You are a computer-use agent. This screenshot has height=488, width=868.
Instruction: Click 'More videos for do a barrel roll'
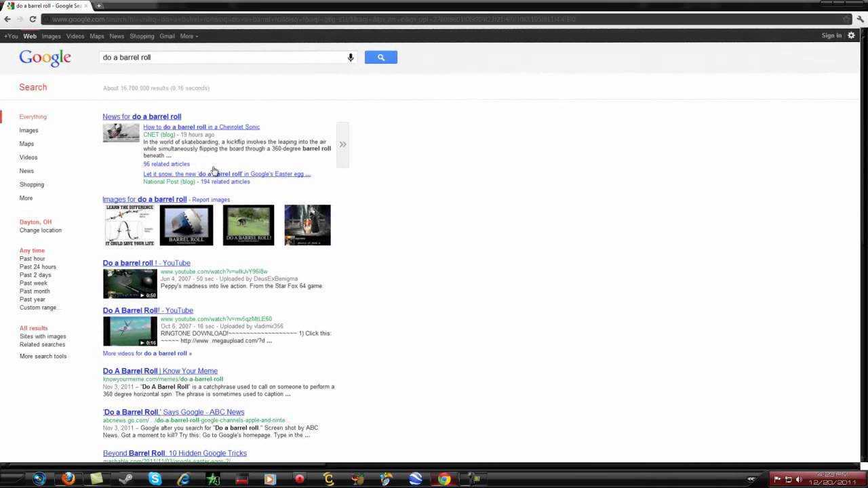click(x=147, y=354)
